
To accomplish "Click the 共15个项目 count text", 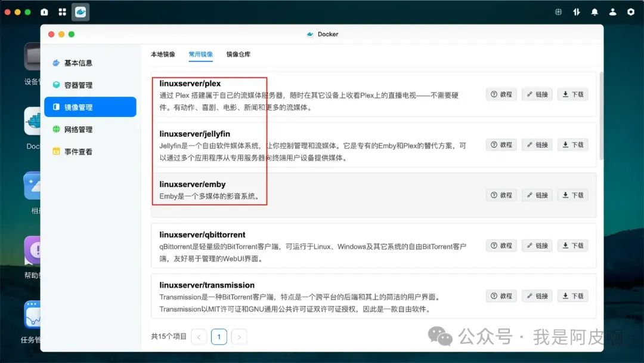I will coord(169,336).
